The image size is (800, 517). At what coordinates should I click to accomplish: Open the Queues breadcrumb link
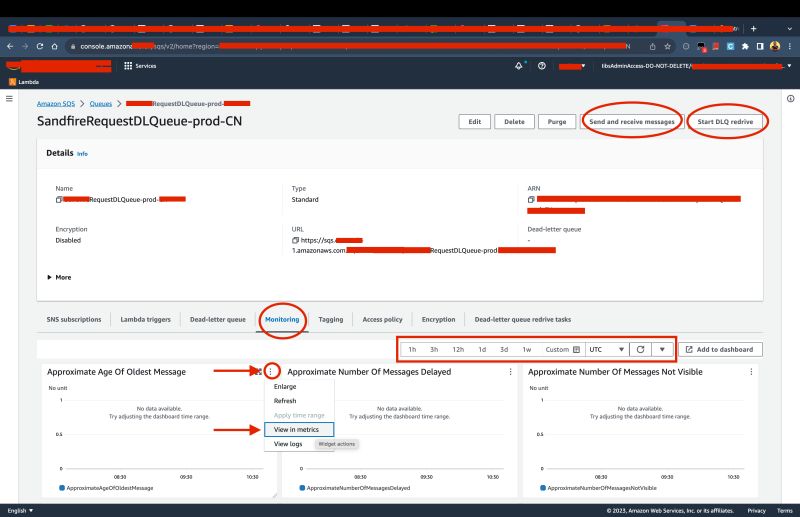point(101,104)
